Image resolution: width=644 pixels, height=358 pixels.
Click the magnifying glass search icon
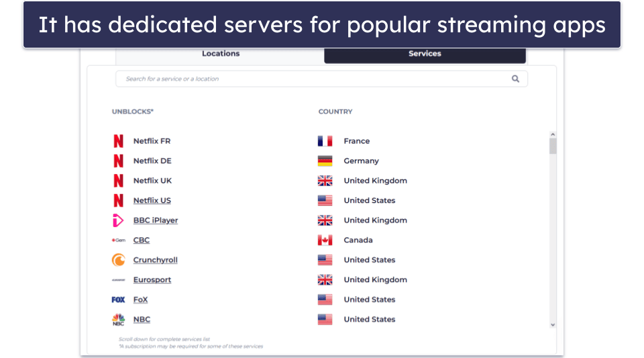[x=515, y=79]
